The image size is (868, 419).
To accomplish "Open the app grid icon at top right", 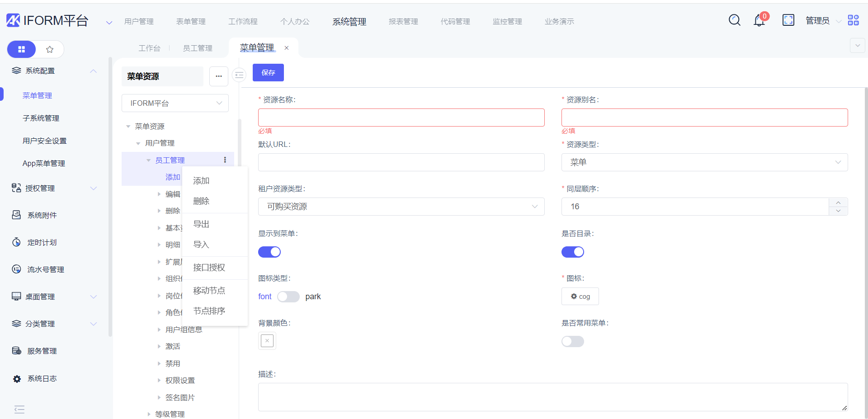I will tap(853, 20).
